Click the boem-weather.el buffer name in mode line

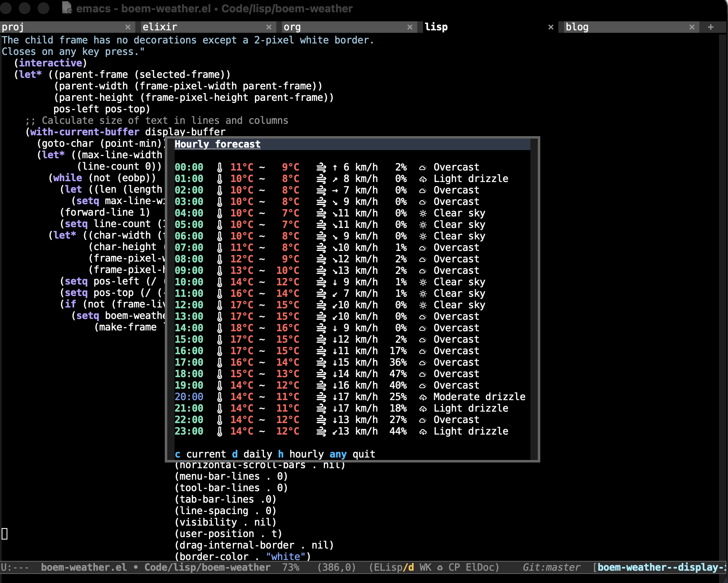coord(84,567)
